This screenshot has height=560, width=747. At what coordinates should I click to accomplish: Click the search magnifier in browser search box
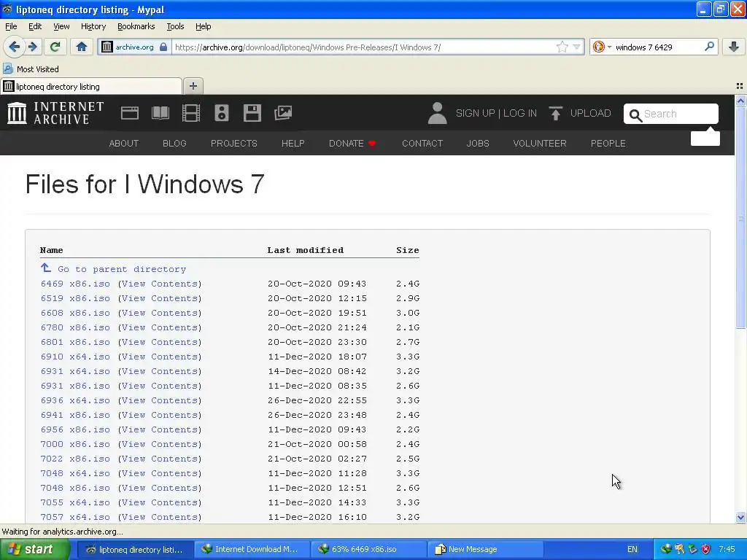[709, 47]
